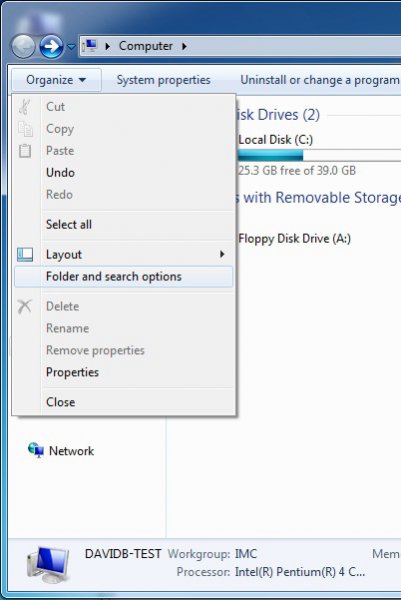Click the computer icon in details pane

click(x=48, y=564)
